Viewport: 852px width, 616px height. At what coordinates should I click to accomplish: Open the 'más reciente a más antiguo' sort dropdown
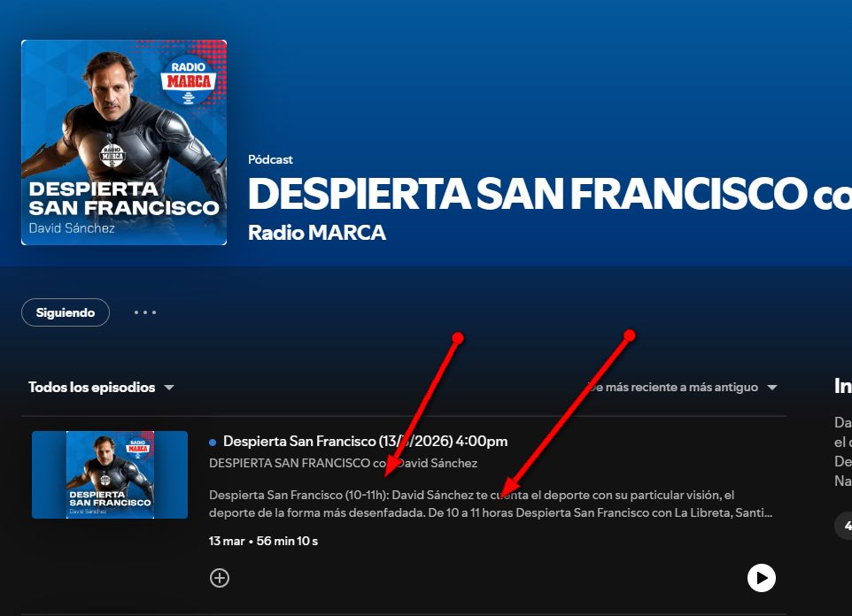683,388
